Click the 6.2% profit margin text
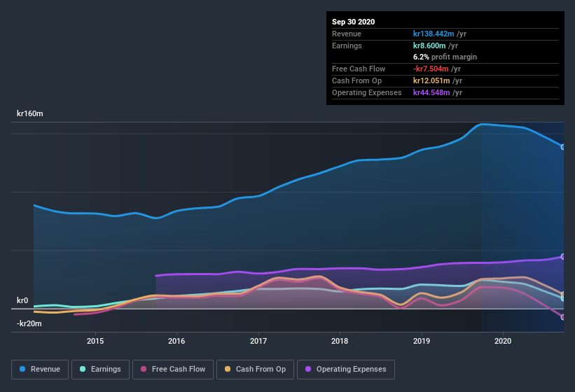The width and height of the screenshot is (575, 392). pos(445,57)
